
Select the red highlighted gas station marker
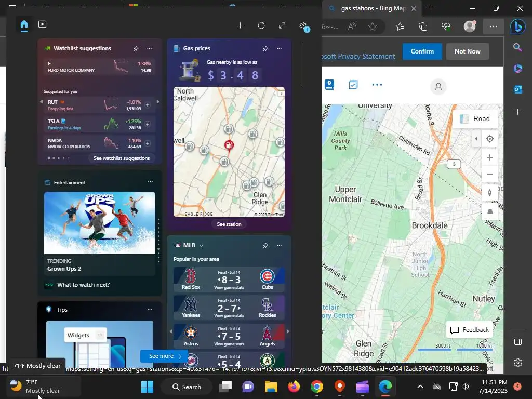(x=229, y=145)
